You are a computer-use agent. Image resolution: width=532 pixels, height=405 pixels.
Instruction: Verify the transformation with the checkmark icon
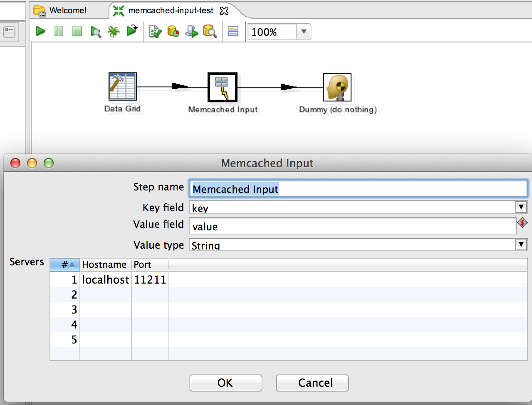point(155,32)
